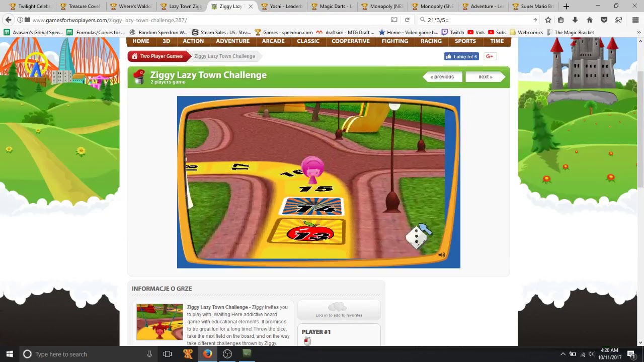Open the ARCADE games category
The height and width of the screenshot is (362, 644).
tap(273, 41)
